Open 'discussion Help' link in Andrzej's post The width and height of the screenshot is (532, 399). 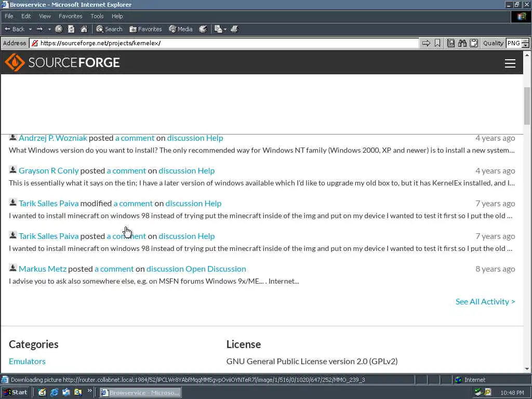click(195, 138)
